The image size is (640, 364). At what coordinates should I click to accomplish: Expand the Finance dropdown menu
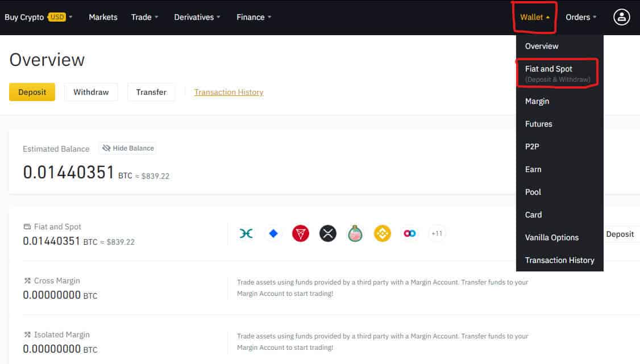[254, 17]
